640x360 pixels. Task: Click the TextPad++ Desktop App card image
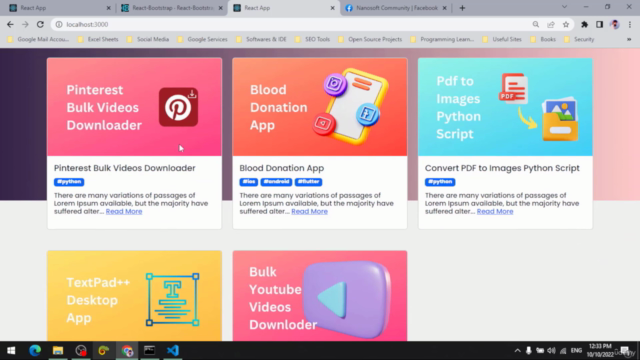pos(134,296)
